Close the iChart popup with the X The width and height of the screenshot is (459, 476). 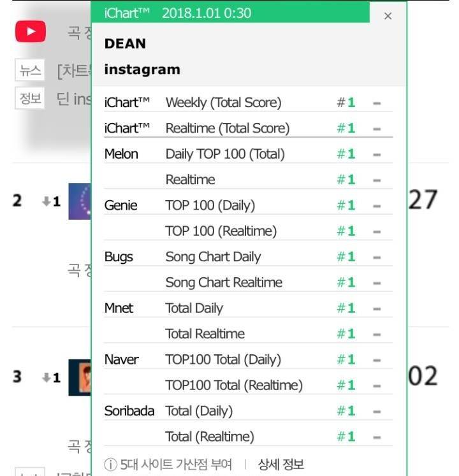388,16
